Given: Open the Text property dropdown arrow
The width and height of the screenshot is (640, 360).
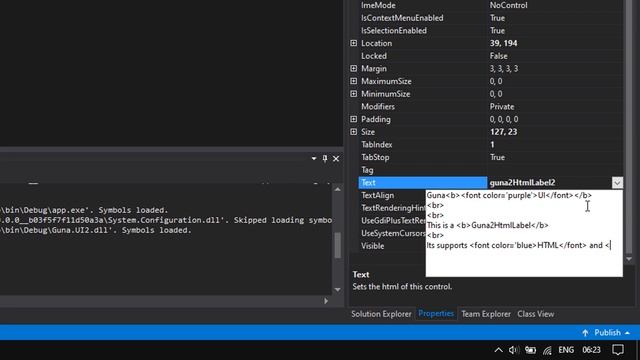Looking at the screenshot, I should [x=617, y=182].
